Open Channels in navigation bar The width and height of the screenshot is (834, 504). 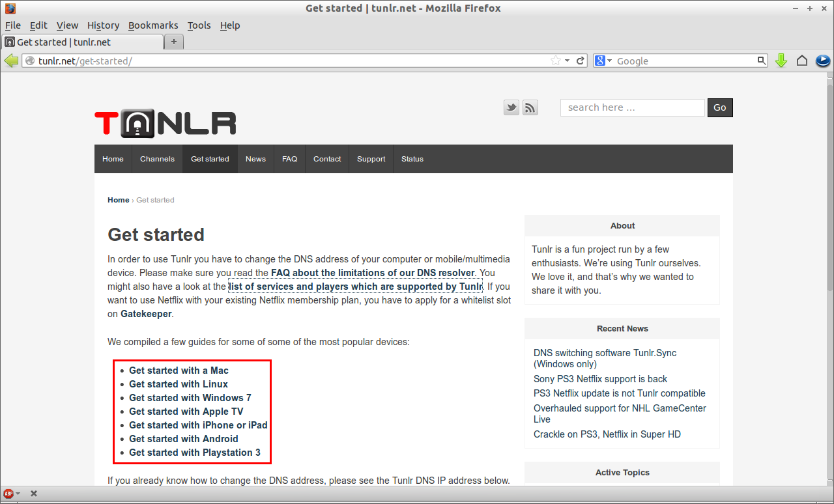(x=157, y=159)
